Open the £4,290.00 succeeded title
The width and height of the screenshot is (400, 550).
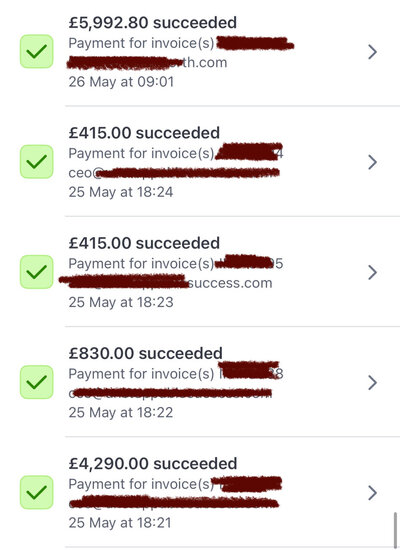point(153,463)
